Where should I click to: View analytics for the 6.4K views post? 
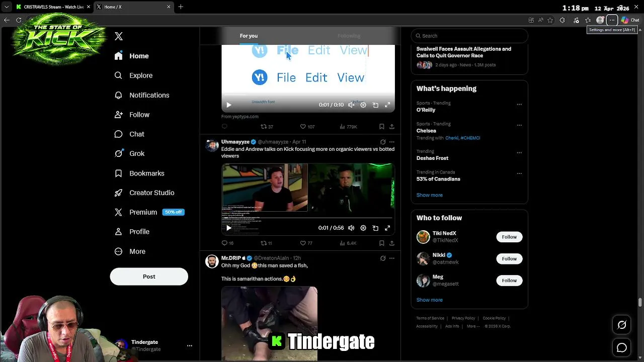tap(348, 243)
